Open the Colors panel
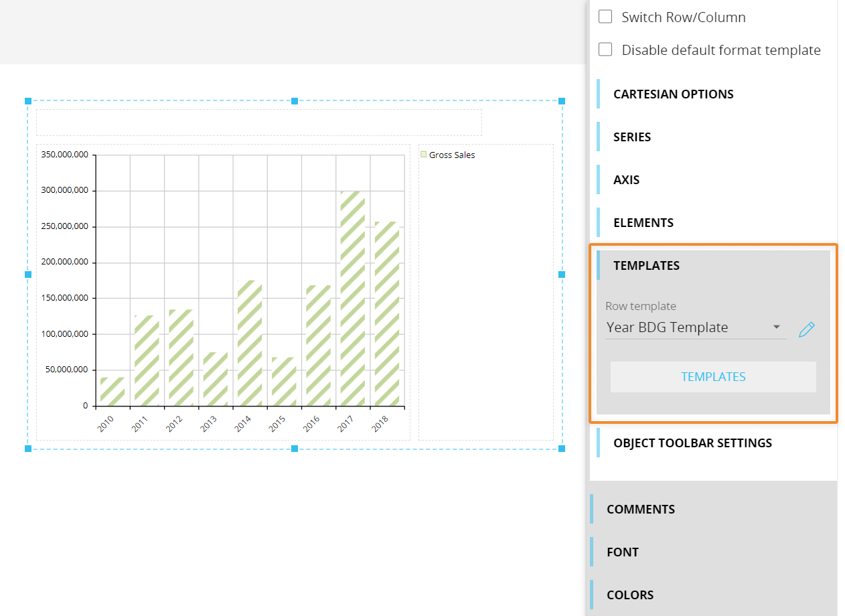845x616 pixels. (629, 595)
